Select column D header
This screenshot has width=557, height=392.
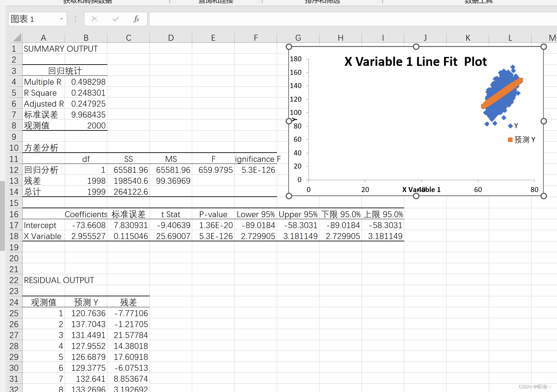pyautogui.click(x=171, y=38)
